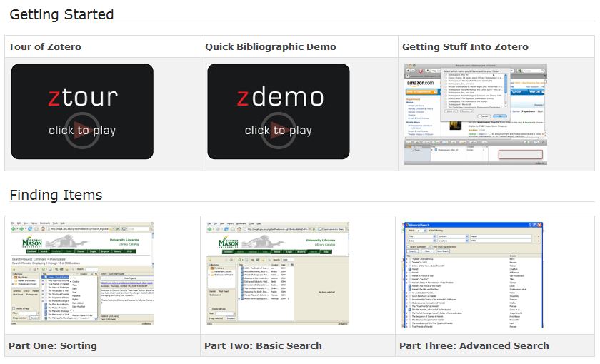Open the Getting Stuff Into Zotero screenshot
The height and width of the screenshot is (364, 600).
[x=476, y=114]
